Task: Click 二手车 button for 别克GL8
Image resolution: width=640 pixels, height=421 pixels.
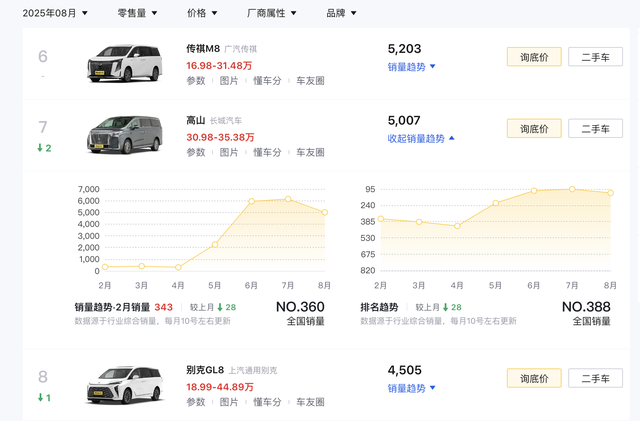Action: (x=596, y=378)
